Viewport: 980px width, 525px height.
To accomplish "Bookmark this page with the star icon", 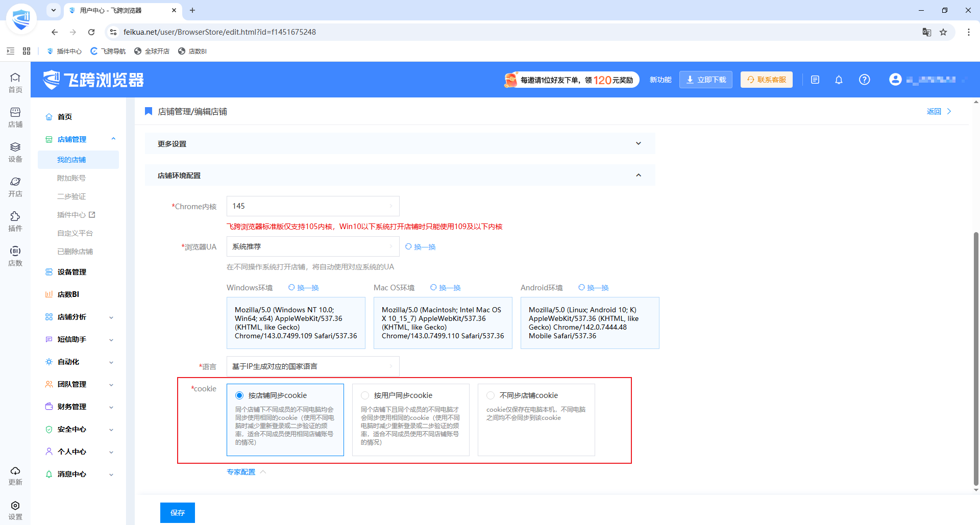I will coord(943,32).
